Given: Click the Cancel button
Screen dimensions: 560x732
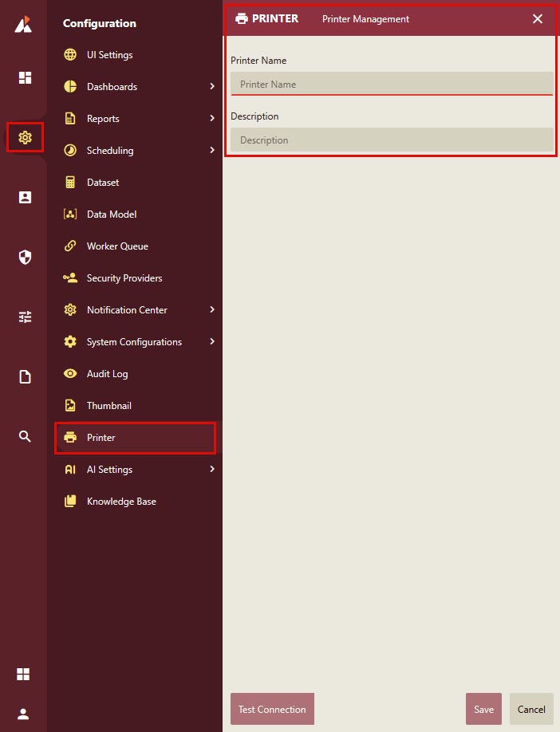Looking at the screenshot, I should pyautogui.click(x=531, y=709).
